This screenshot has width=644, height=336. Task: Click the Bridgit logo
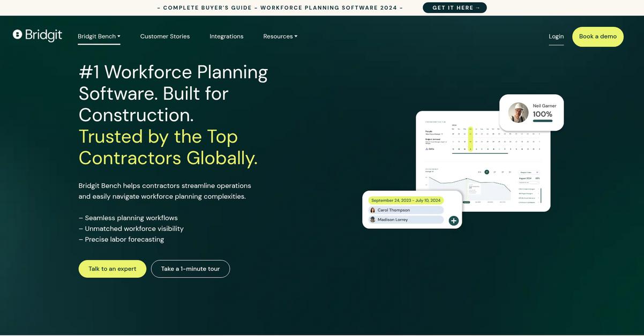38,35
